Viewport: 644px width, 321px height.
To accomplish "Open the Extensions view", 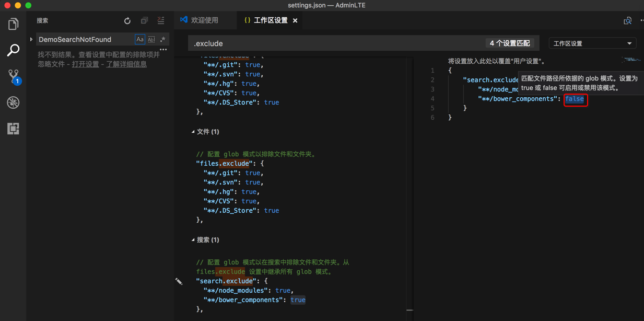I will (x=13, y=129).
